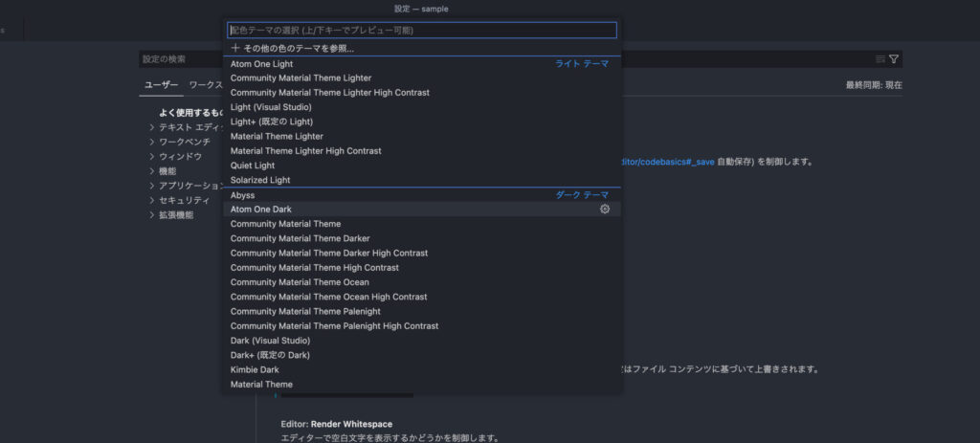Expand the セキュリティ settings section
This screenshot has height=443, width=980.
click(x=152, y=200)
